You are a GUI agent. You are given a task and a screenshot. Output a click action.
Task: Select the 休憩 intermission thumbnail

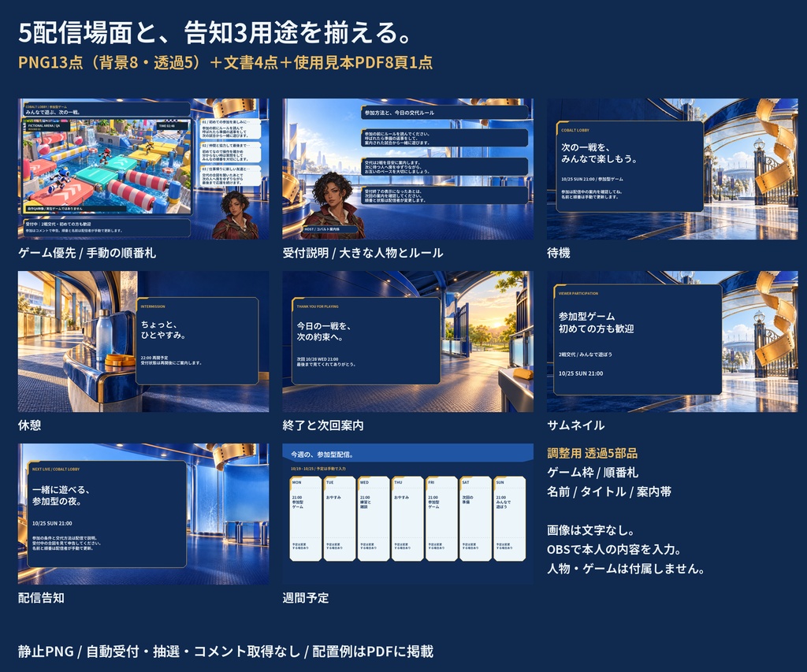click(x=143, y=342)
